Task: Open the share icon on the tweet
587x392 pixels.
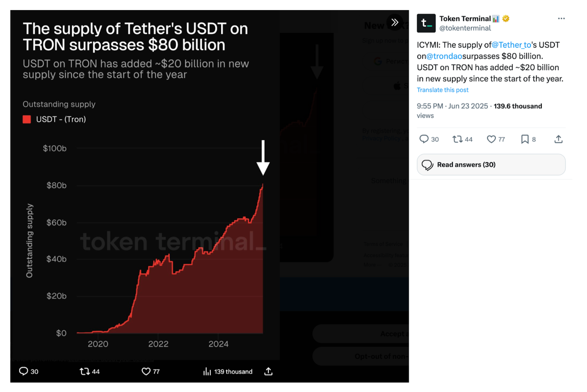Action: pos(558,139)
